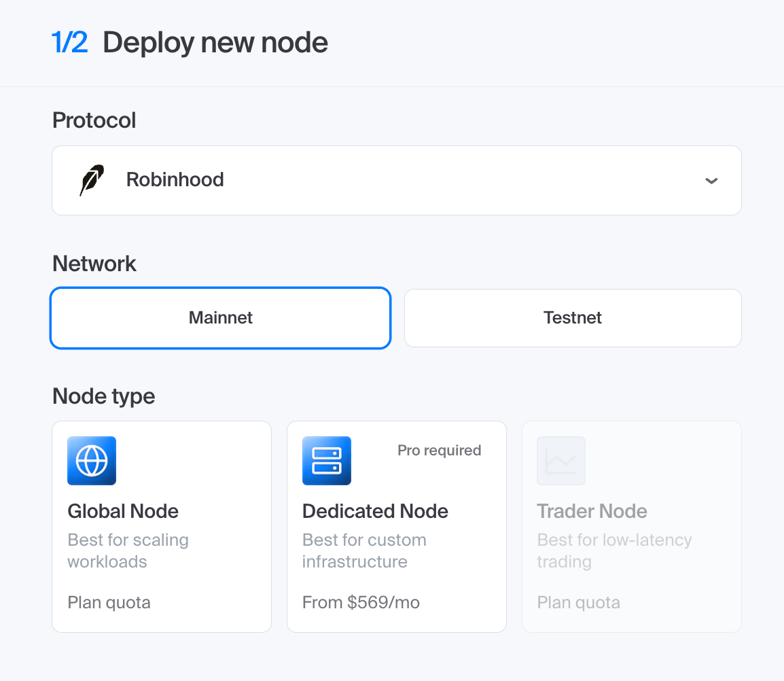Image resolution: width=784 pixels, height=681 pixels.
Task: Click the 'Network' section label
Action: [94, 264]
